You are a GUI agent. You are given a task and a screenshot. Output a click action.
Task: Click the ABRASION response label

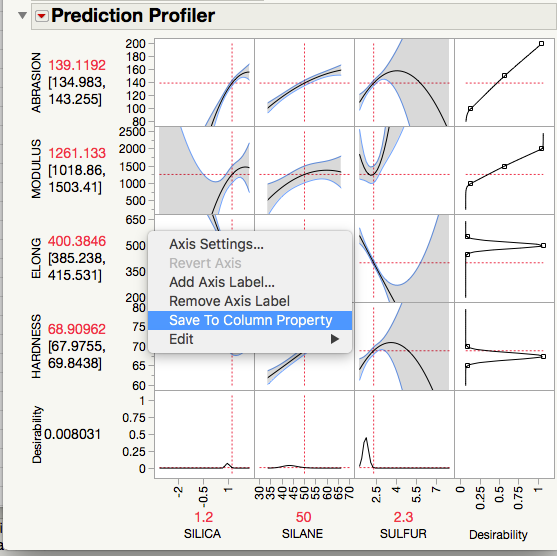(36, 83)
